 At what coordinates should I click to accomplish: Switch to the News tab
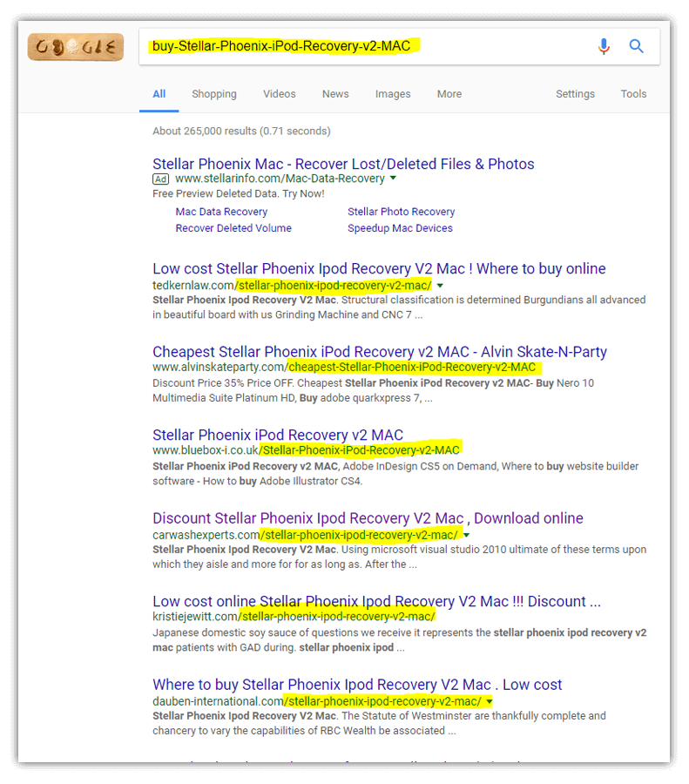335,94
